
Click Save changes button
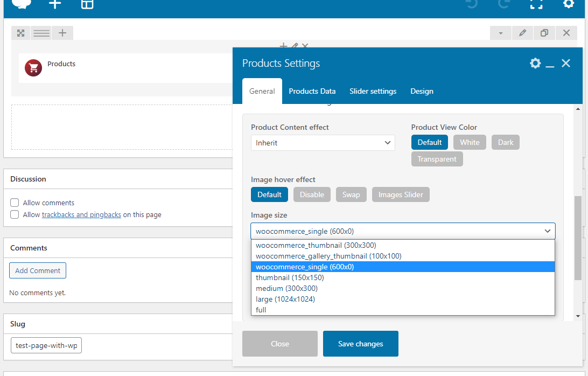click(360, 344)
